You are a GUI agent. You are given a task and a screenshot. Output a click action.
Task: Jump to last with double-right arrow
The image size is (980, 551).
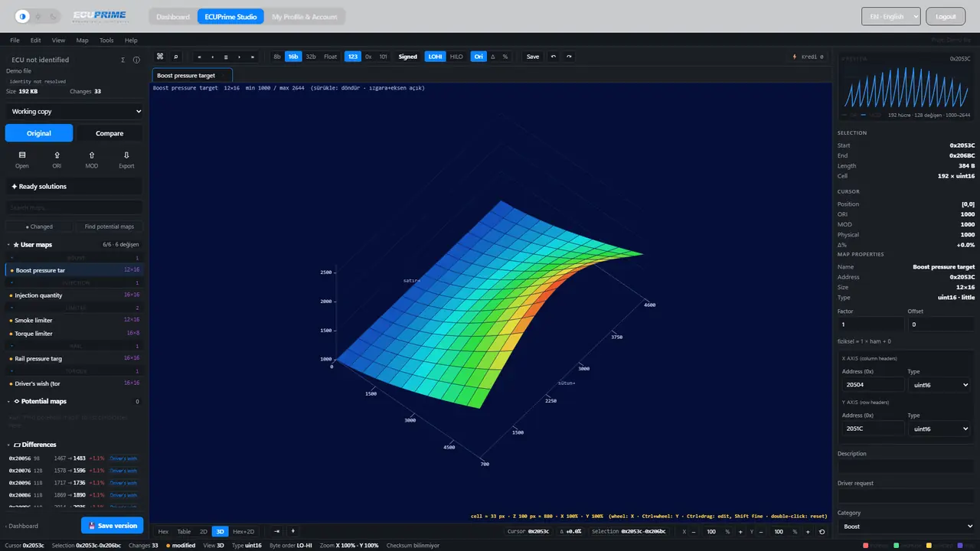click(x=253, y=57)
